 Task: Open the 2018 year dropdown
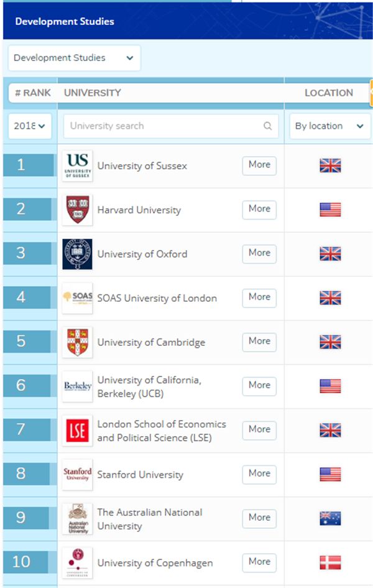tap(30, 126)
